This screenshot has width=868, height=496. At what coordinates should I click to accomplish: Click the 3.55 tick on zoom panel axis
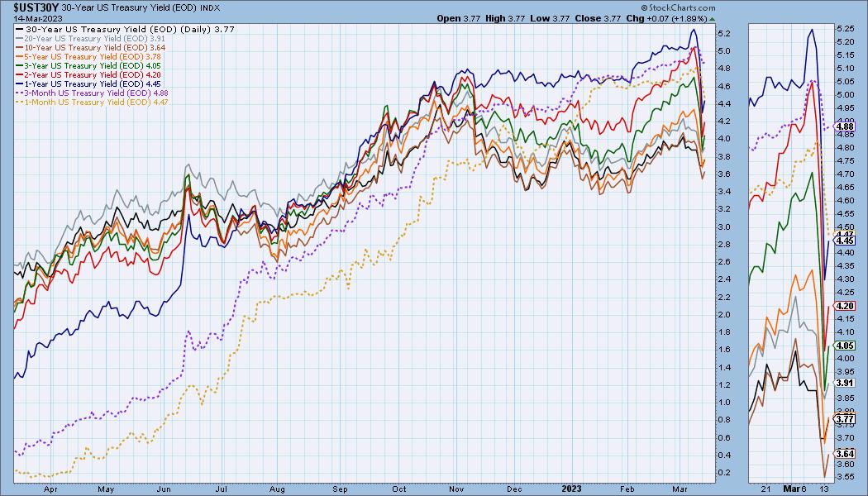click(846, 477)
